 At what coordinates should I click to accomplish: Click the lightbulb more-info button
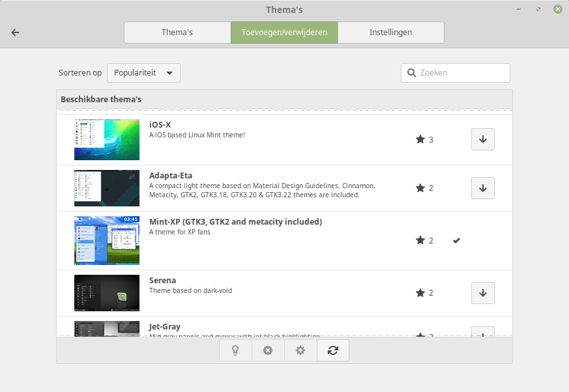click(x=235, y=350)
